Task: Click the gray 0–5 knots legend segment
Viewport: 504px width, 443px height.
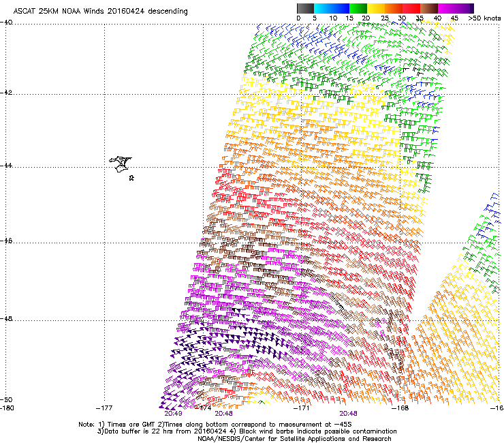Action: 305,8
